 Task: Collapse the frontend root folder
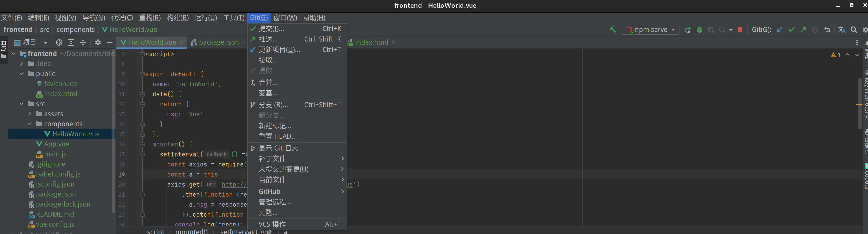coord(14,54)
